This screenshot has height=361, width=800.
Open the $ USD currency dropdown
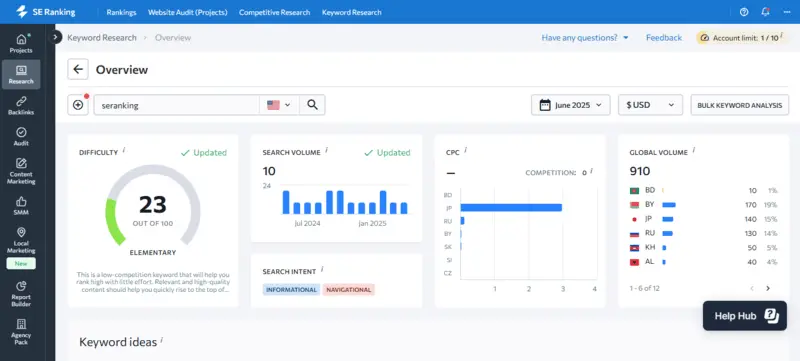651,105
